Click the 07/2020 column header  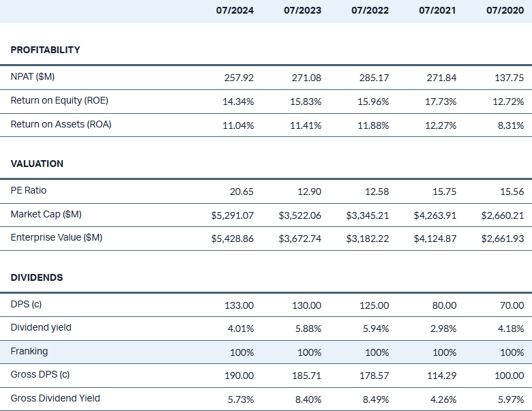pos(505,10)
